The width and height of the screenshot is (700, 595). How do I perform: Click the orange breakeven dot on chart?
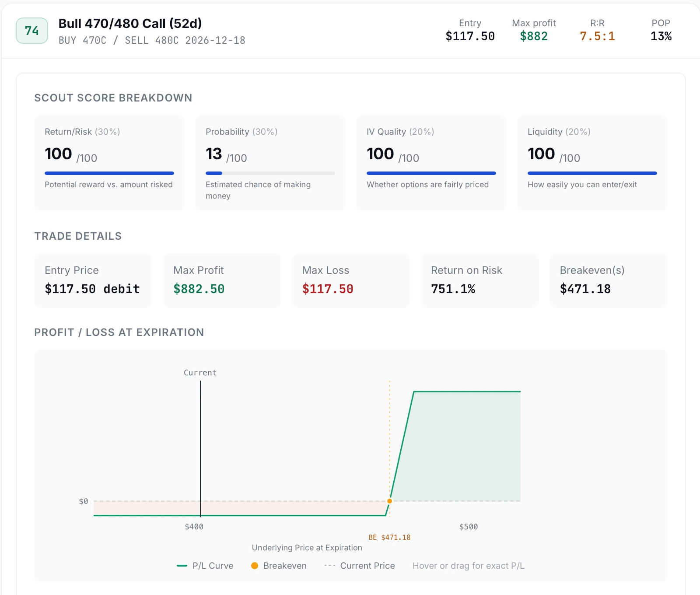point(389,501)
